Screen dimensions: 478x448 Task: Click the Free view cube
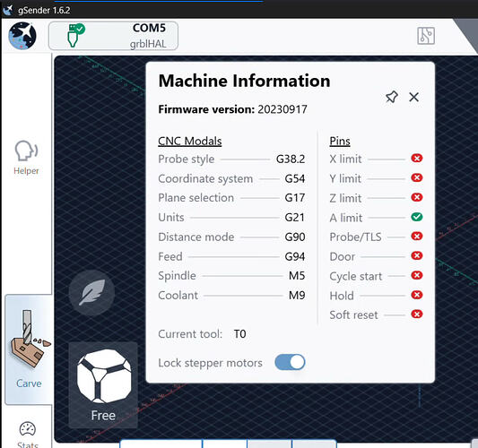click(103, 385)
